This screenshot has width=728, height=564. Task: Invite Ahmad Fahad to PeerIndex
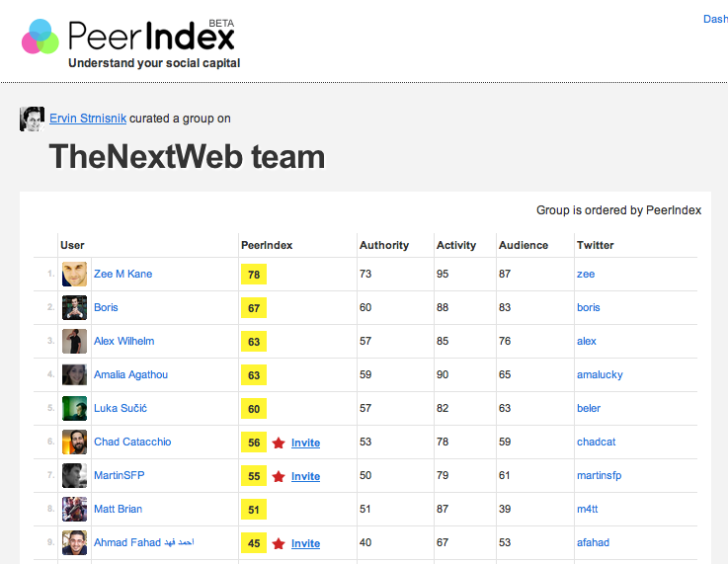[305, 543]
